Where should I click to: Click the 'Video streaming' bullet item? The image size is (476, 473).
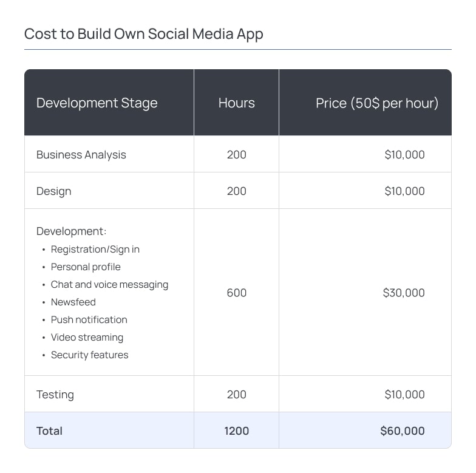pyautogui.click(x=87, y=338)
